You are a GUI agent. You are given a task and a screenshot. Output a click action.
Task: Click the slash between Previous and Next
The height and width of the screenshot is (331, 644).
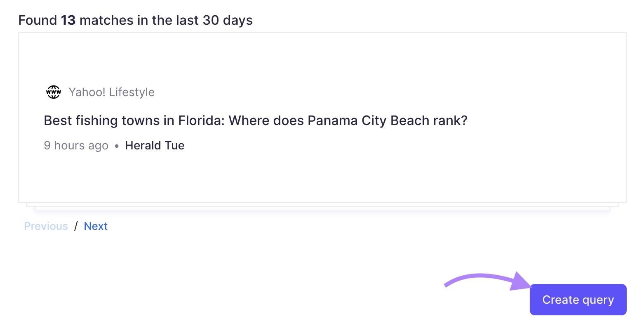76,226
